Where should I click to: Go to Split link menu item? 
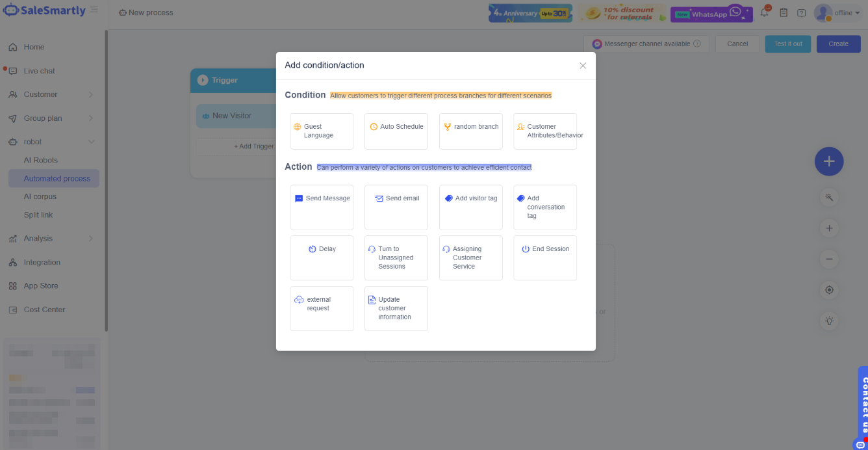click(x=38, y=215)
